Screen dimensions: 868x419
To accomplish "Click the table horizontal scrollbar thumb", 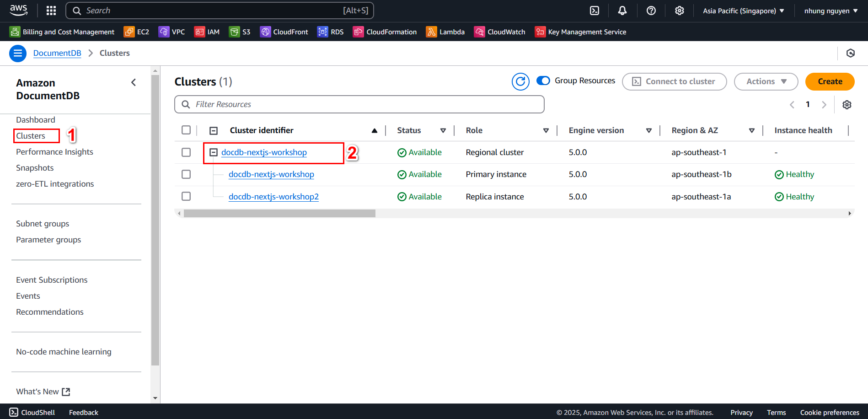I will (x=279, y=214).
